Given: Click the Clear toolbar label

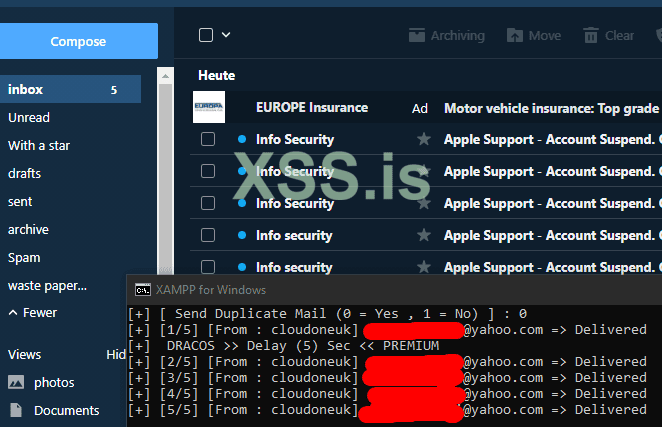Looking at the screenshot, I should click(x=619, y=36).
